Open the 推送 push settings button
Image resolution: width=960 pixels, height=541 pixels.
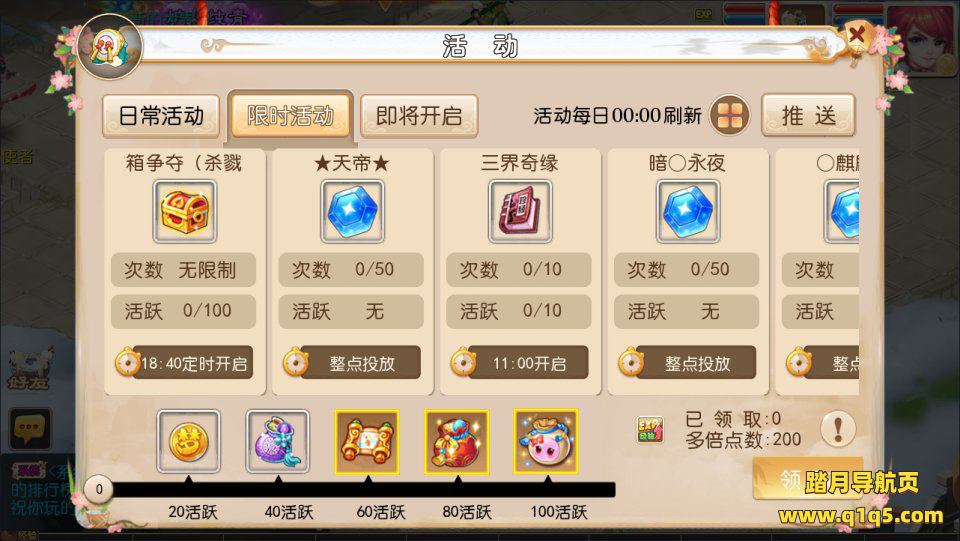pyautogui.click(x=808, y=115)
